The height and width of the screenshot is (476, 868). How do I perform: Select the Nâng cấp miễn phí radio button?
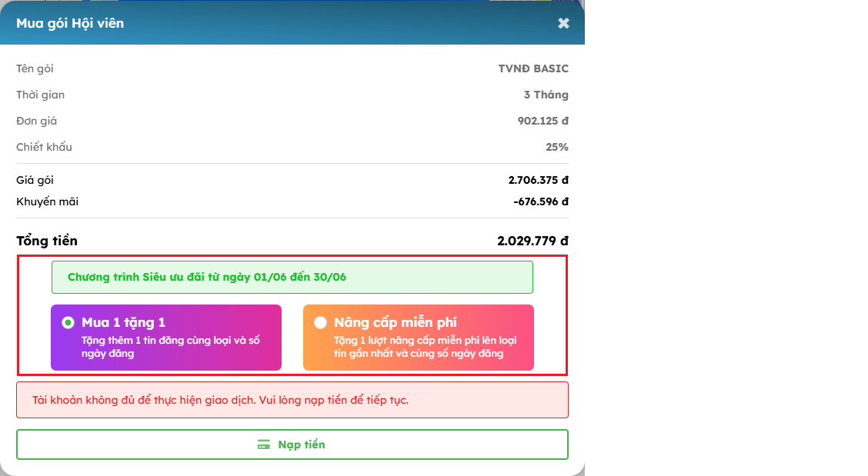[x=320, y=323]
